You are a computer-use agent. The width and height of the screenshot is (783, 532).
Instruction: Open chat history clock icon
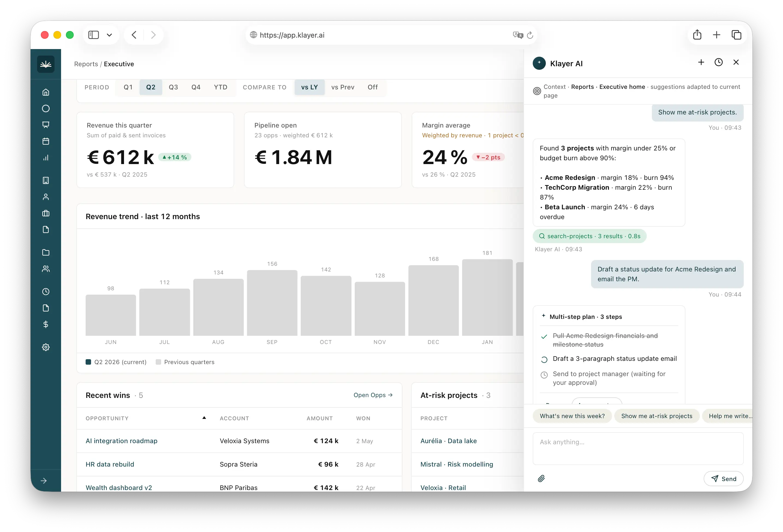point(719,62)
